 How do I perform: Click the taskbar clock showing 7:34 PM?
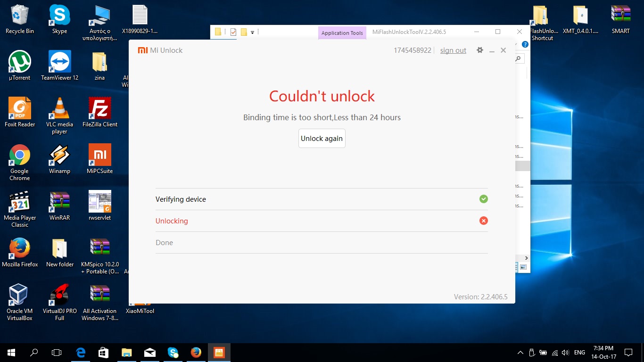pos(604,353)
